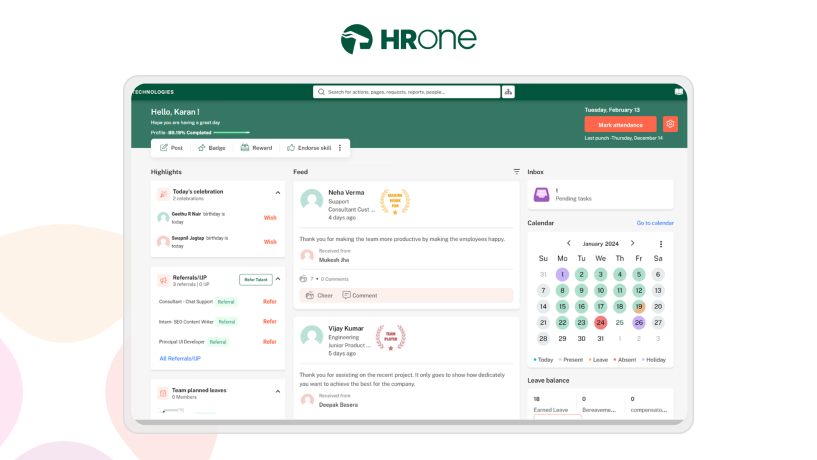Click Team planned leaves icon
Viewport: 817px width, 460px height.
click(x=163, y=393)
